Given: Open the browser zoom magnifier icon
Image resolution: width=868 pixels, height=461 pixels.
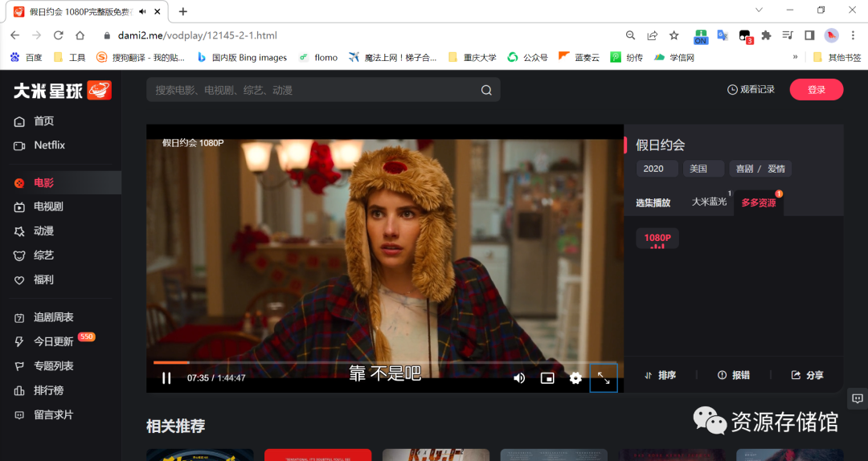Looking at the screenshot, I should 631,35.
